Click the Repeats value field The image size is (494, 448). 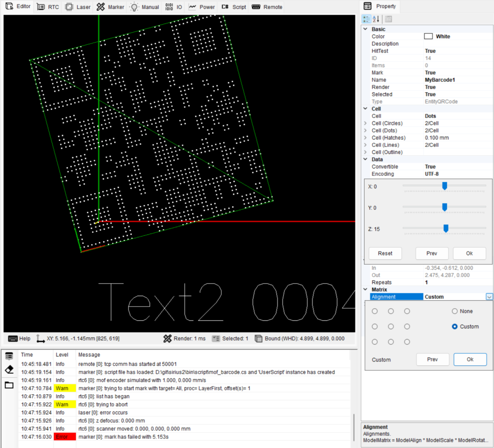(458, 282)
